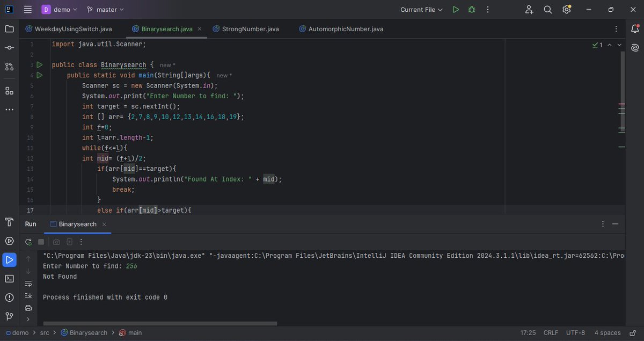
Task: Open the Project tool window folder icon
Action: coord(9,29)
